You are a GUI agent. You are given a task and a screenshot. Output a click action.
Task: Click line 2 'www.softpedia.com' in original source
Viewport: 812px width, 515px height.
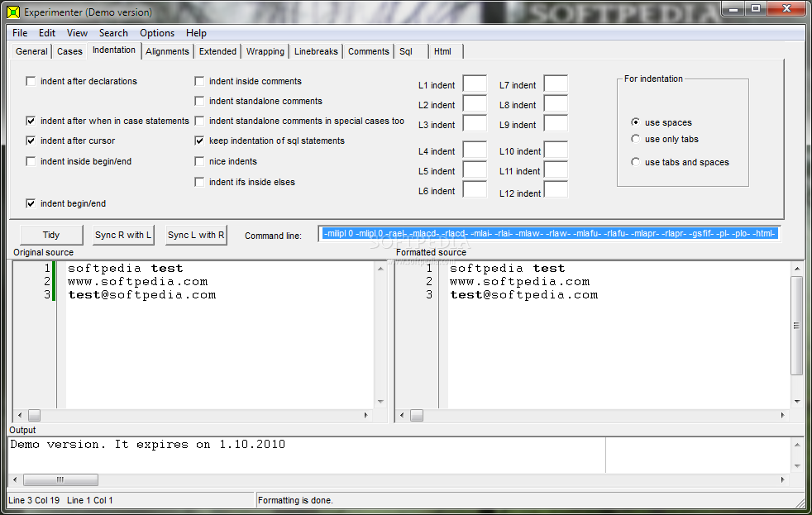coord(138,282)
